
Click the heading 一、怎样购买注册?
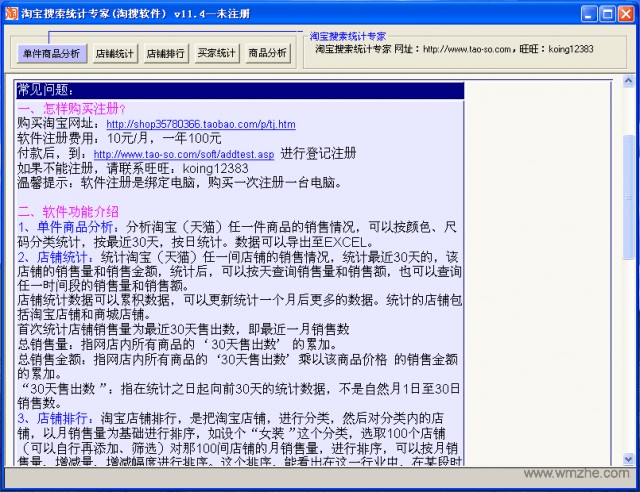[x=72, y=109]
